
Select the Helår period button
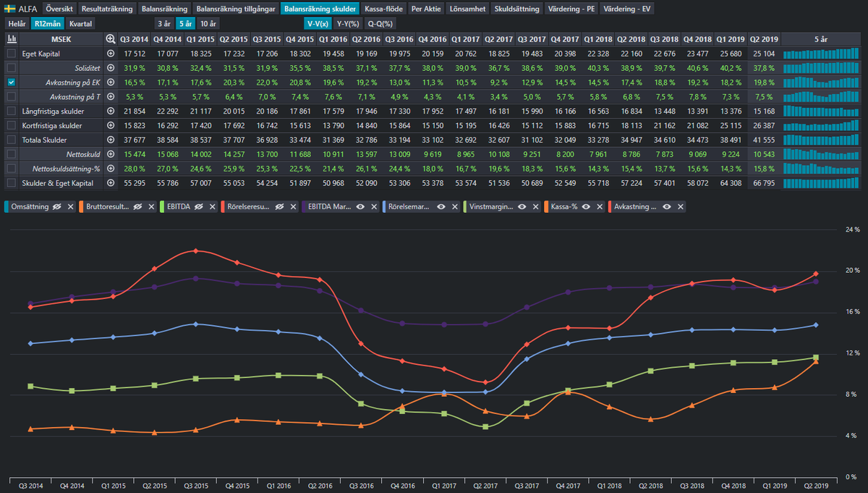pyautogui.click(x=17, y=23)
